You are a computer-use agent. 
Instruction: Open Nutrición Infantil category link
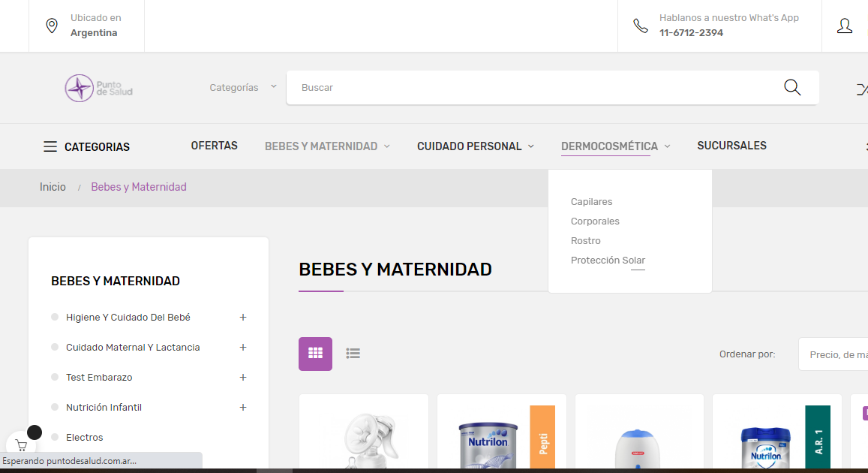pyautogui.click(x=104, y=407)
